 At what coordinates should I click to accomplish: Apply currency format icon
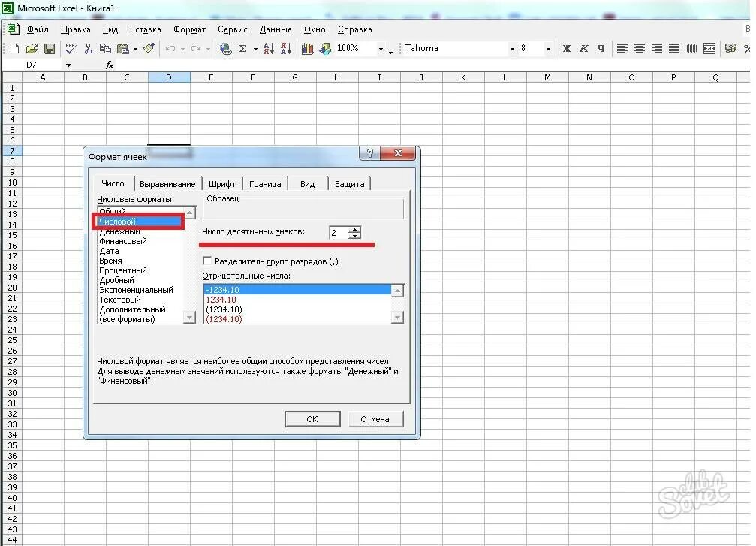point(730,48)
